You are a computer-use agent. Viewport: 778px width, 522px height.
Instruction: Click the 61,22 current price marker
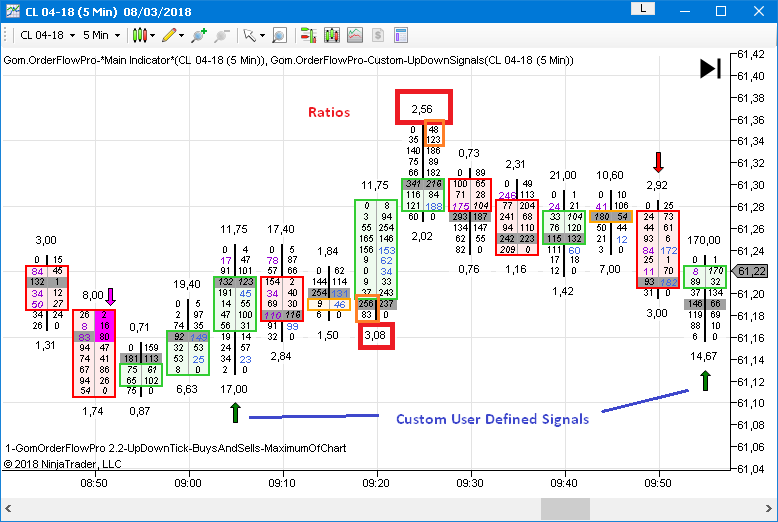[750, 271]
